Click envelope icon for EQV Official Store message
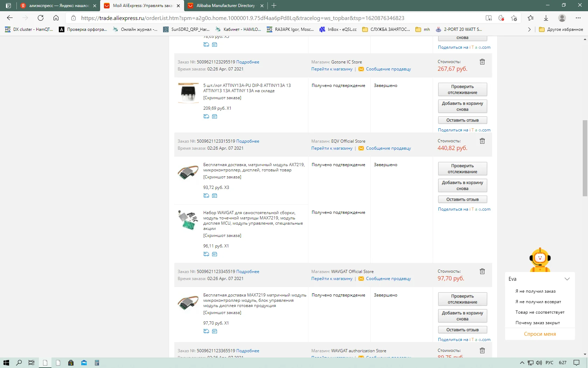The width and height of the screenshot is (588, 368). [x=361, y=148]
